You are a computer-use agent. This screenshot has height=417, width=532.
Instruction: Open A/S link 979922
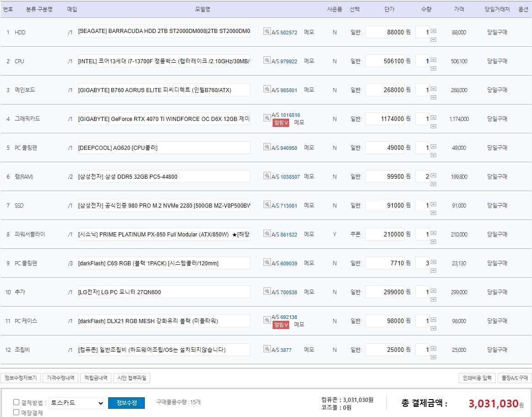[x=289, y=61]
